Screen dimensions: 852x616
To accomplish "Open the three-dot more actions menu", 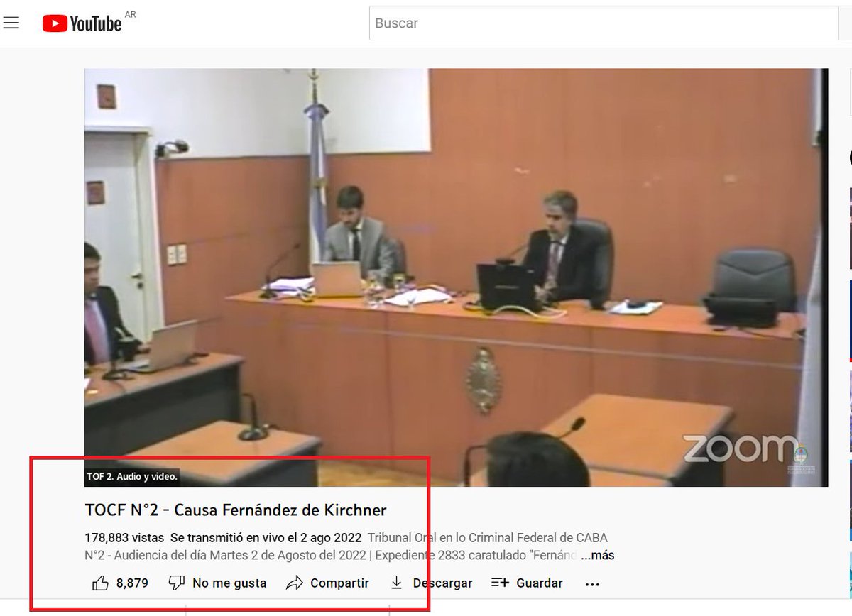I will [592, 584].
